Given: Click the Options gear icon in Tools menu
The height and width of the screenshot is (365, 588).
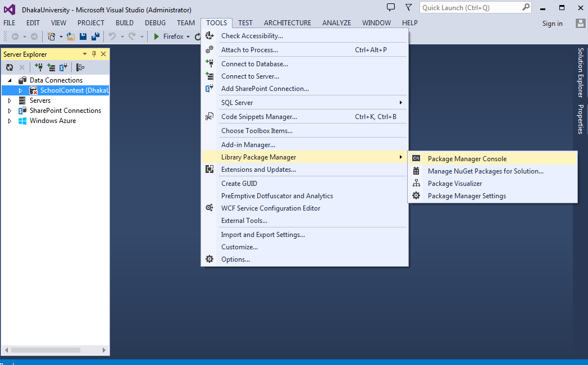Looking at the screenshot, I should [x=209, y=259].
